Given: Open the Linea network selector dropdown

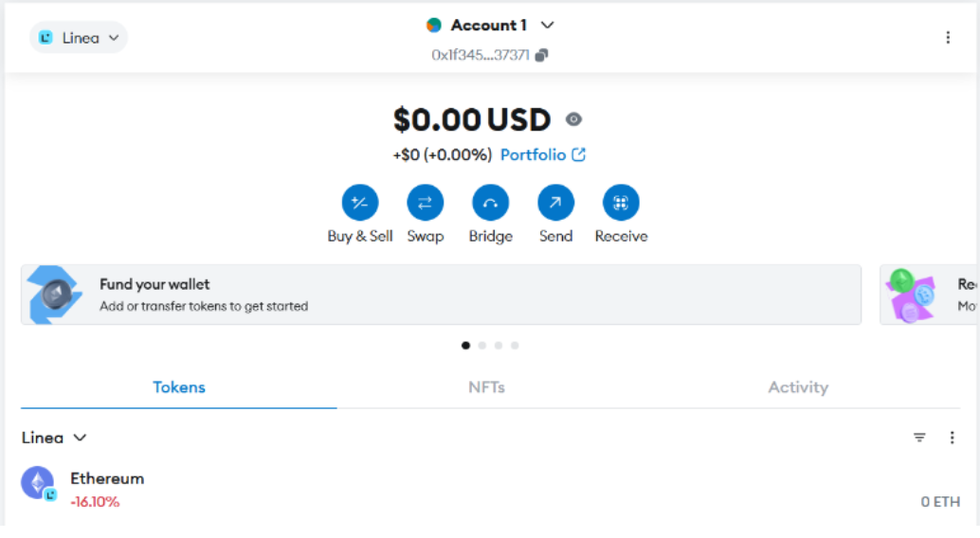Looking at the screenshot, I should click(x=79, y=38).
